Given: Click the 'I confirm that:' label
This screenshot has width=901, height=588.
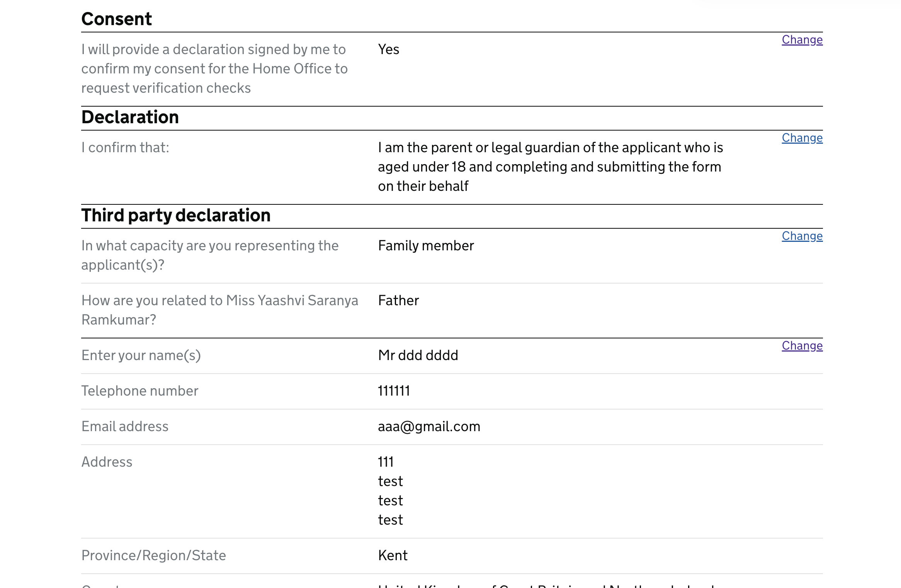Looking at the screenshot, I should pyautogui.click(x=125, y=148).
